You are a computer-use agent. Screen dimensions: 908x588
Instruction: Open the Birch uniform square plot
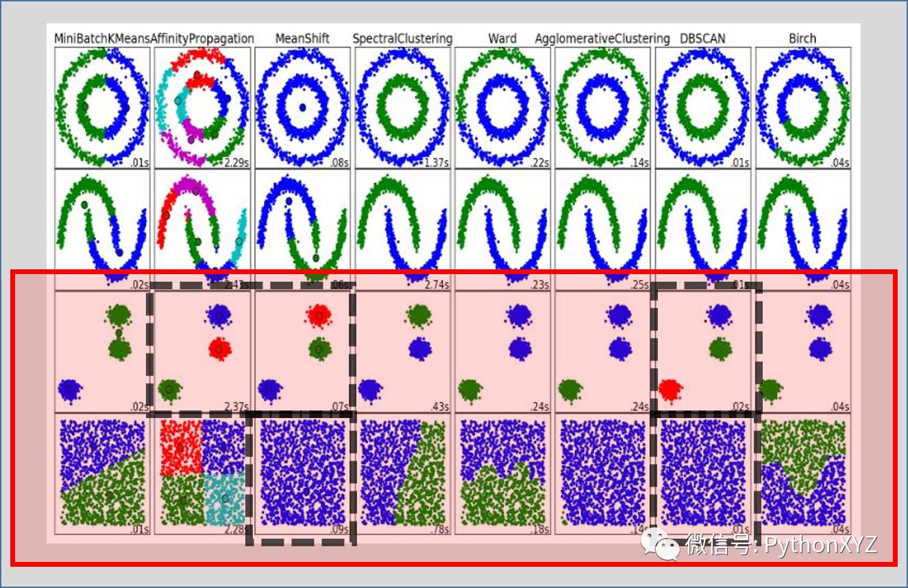[x=803, y=474]
